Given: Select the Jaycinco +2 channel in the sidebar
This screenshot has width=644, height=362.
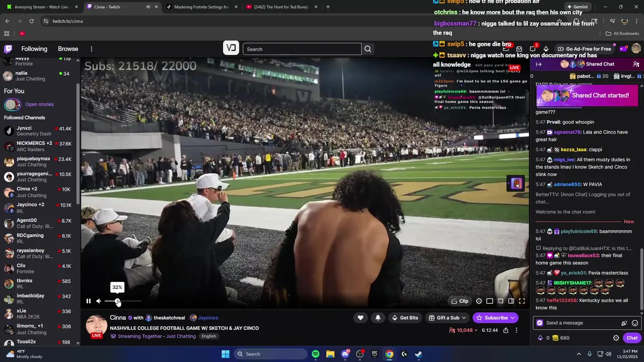Looking at the screenshot, I should click(x=40, y=208).
